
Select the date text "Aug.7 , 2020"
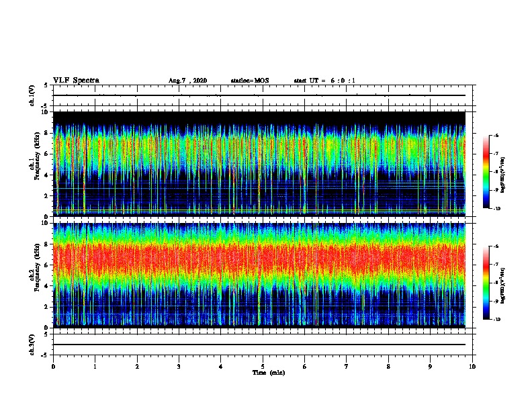187,81
